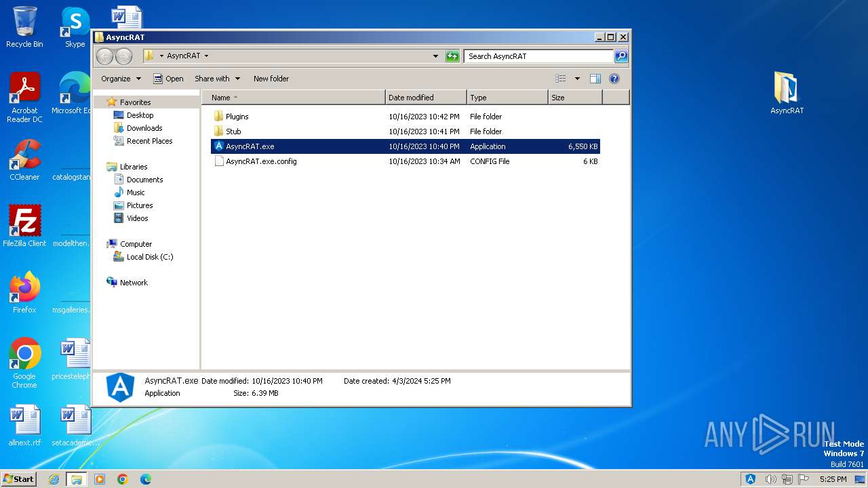Image resolution: width=868 pixels, height=488 pixels.
Task: Select Recent Places in navigation pane
Action: [149, 141]
